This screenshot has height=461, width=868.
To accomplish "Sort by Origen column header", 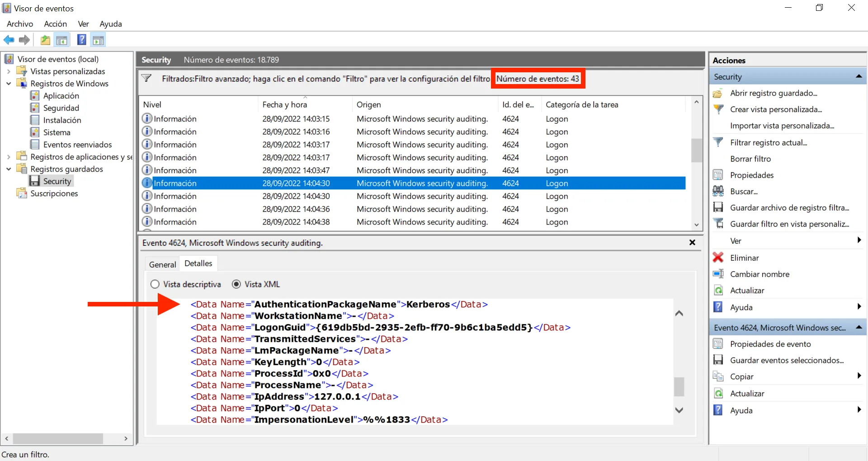I will tap(425, 104).
